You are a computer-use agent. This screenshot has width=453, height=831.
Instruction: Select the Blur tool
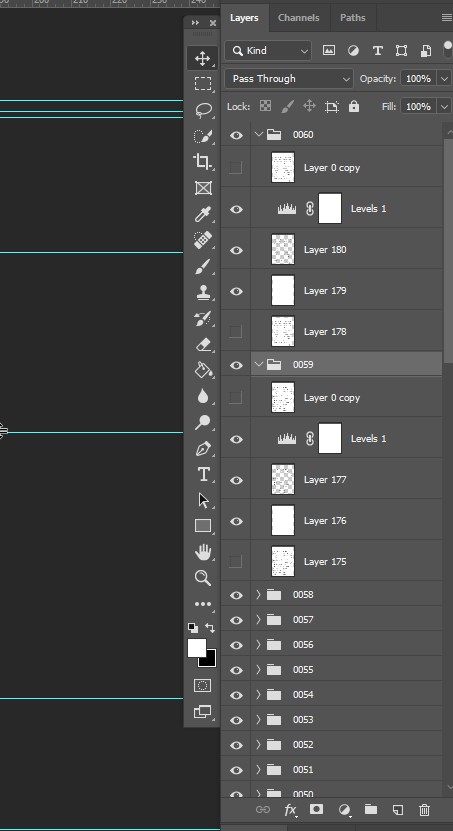click(x=203, y=396)
